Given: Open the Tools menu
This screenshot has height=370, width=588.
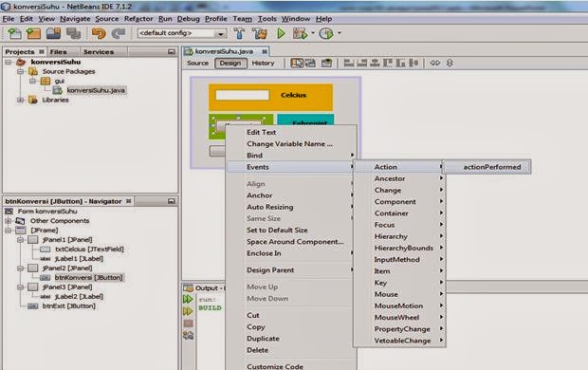Looking at the screenshot, I should 267,19.
